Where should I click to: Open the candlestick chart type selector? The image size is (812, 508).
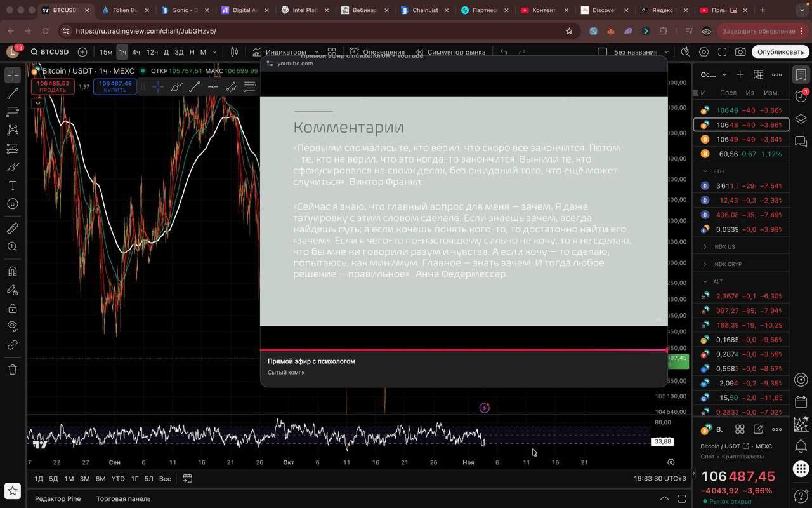pyautogui.click(x=234, y=52)
